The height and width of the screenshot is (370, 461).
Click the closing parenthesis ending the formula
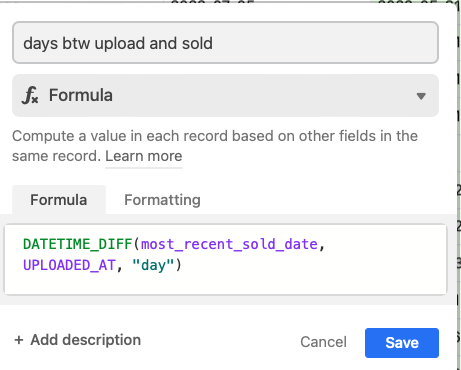[x=178, y=265]
